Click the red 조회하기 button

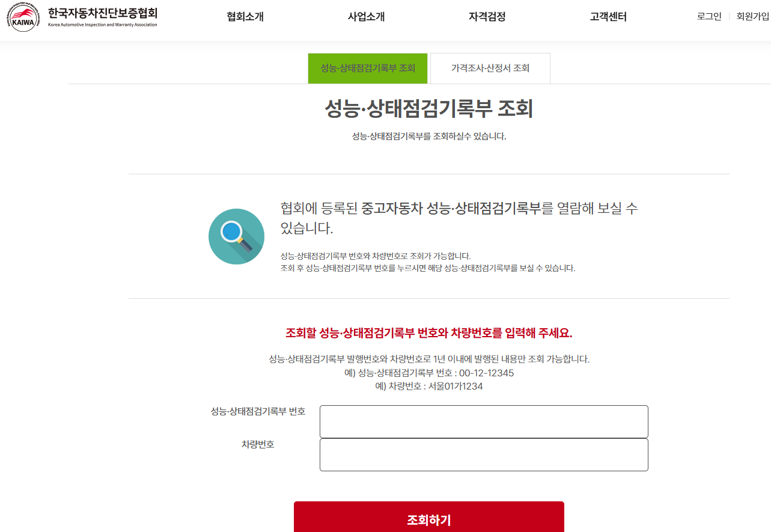[x=429, y=517]
